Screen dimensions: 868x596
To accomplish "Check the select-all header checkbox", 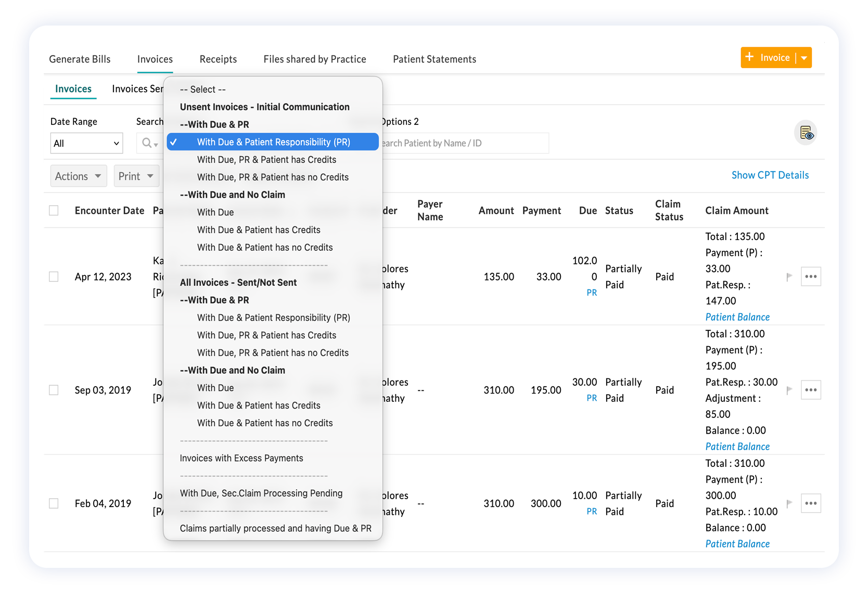I will click(x=54, y=210).
